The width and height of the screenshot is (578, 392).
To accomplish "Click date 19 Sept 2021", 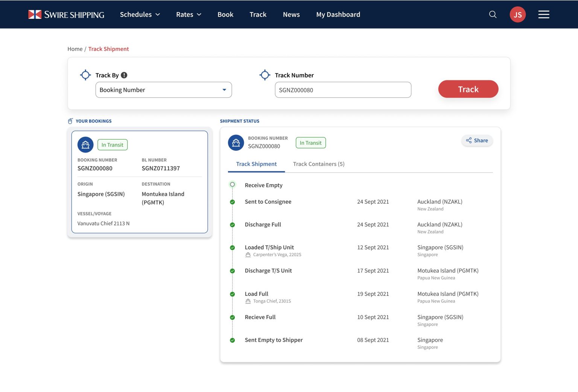I will pyautogui.click(x=373, y=294).
